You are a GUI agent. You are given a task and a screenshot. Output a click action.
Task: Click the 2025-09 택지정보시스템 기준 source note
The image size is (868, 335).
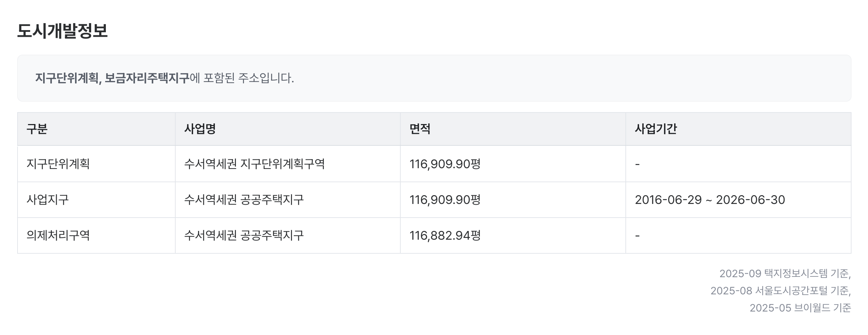[x=785, y=273]
